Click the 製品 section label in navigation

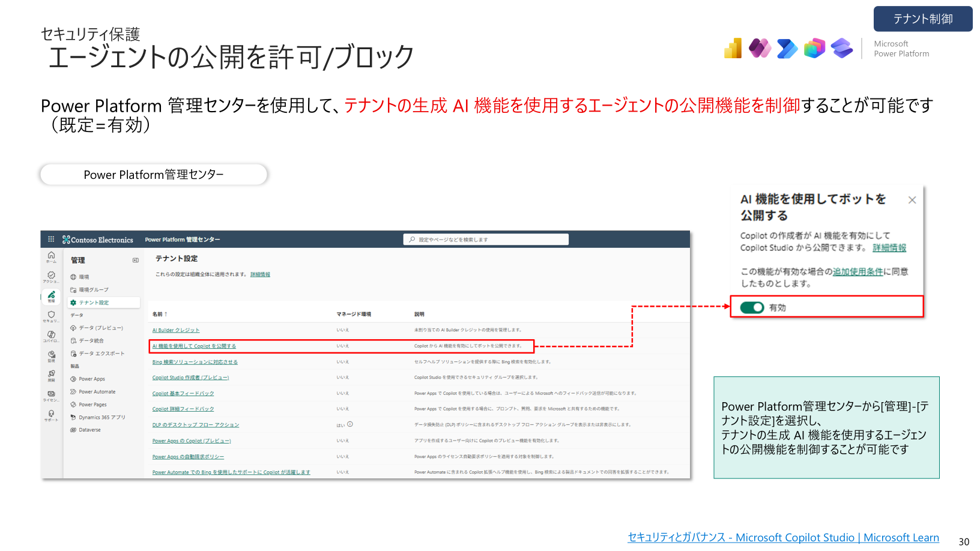click(x=74, y=366)
